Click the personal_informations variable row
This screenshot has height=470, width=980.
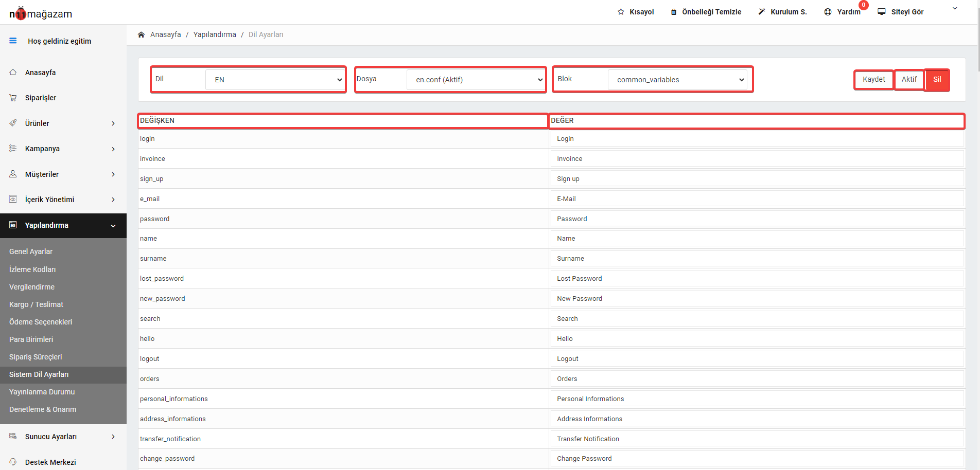click(x=343, y=399)
